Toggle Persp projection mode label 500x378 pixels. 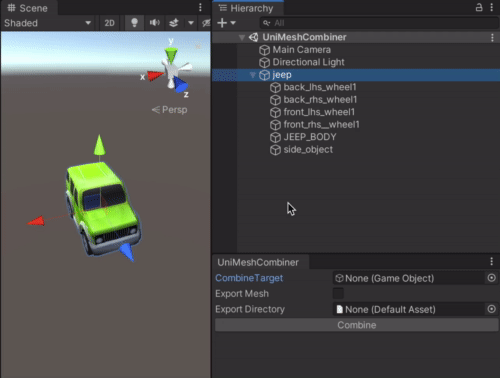tap(169, 110)
